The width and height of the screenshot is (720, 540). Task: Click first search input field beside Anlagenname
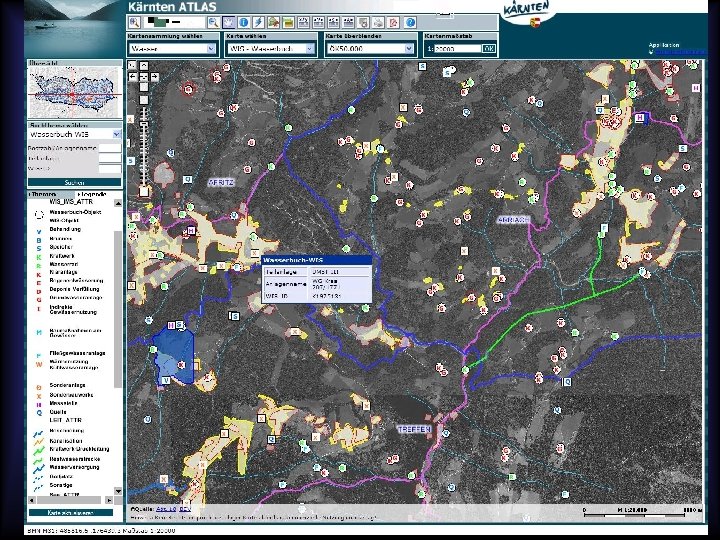(x=110, y=148)
